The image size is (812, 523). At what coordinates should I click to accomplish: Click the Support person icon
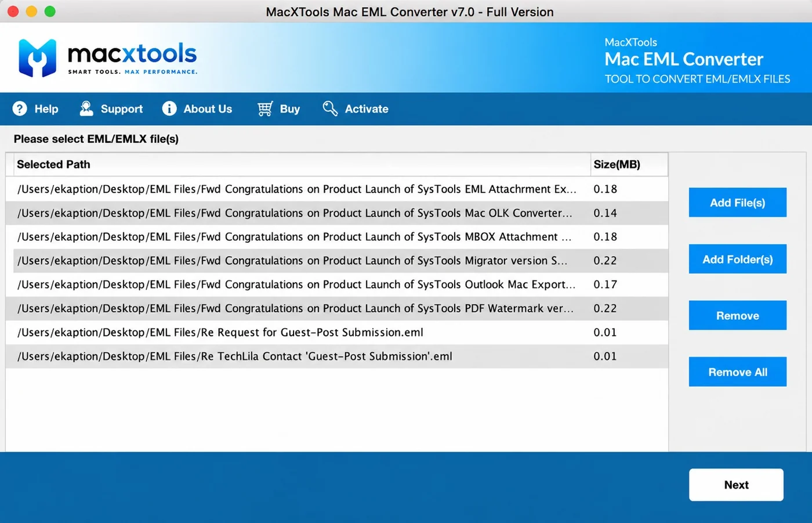pos(86,109)
